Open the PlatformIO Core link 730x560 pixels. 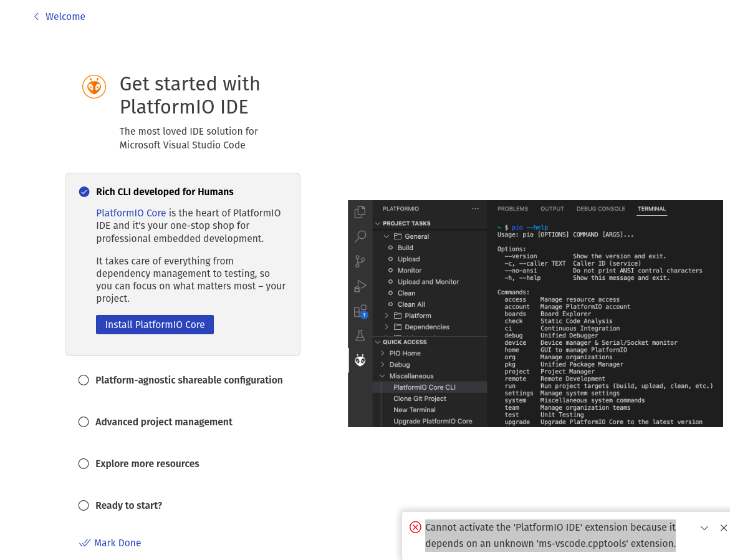pyautogui.click(x=131, y=213)
